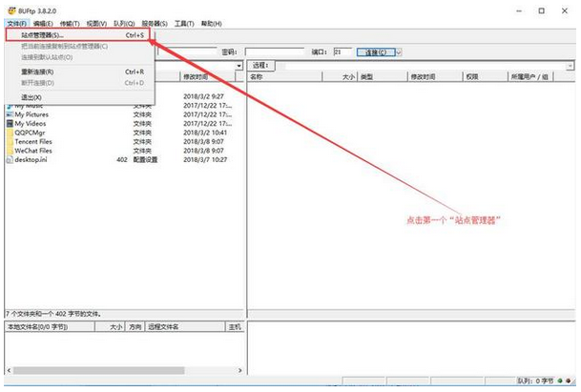Open the remote (远程) path dropdown arrow
The image size is (581, 392).
[x=570, y=66]
